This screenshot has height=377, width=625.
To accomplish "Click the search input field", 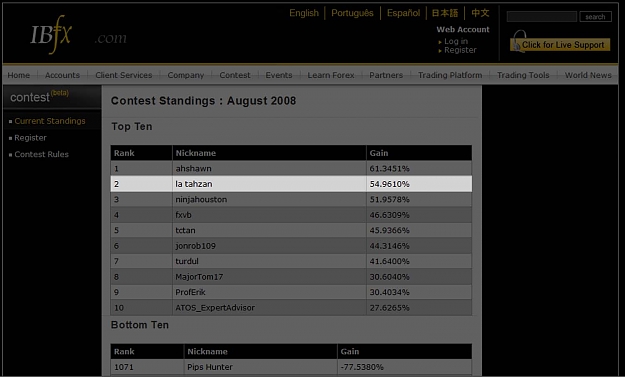I will [x=542, y=16].
